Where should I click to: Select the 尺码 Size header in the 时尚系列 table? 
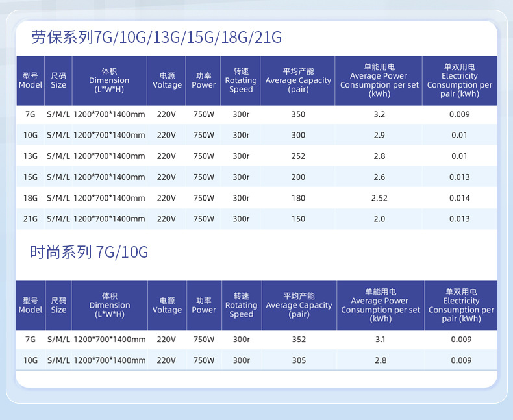(x=58, y=306)
